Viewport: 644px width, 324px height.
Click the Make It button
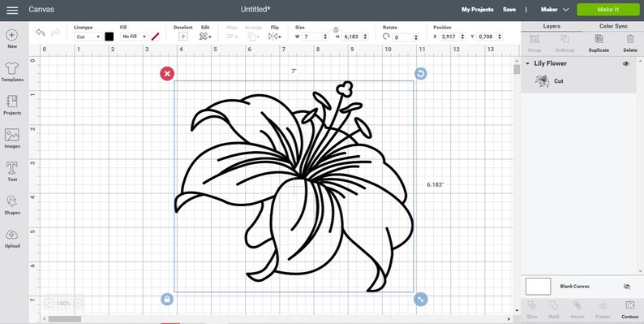coord(608,10)
